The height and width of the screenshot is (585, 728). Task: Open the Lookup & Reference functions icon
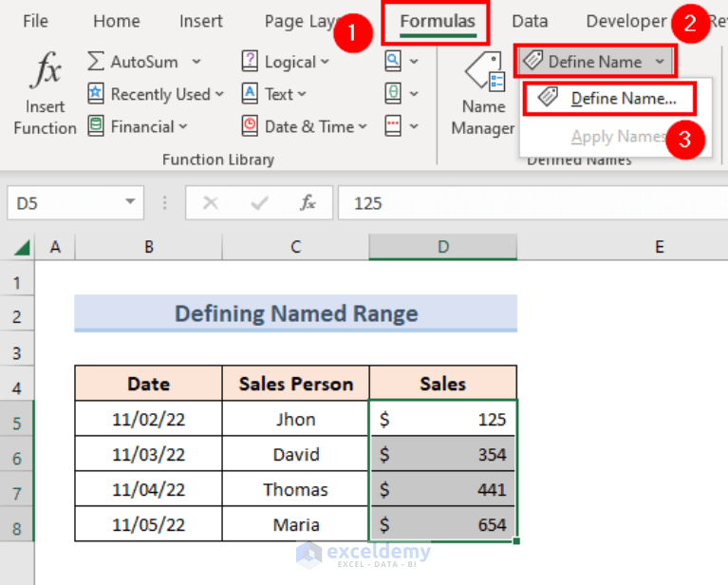coord(393,62)
